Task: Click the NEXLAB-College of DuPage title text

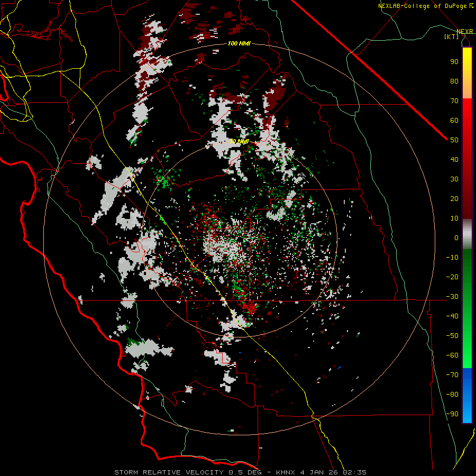Action: point(422,6)
